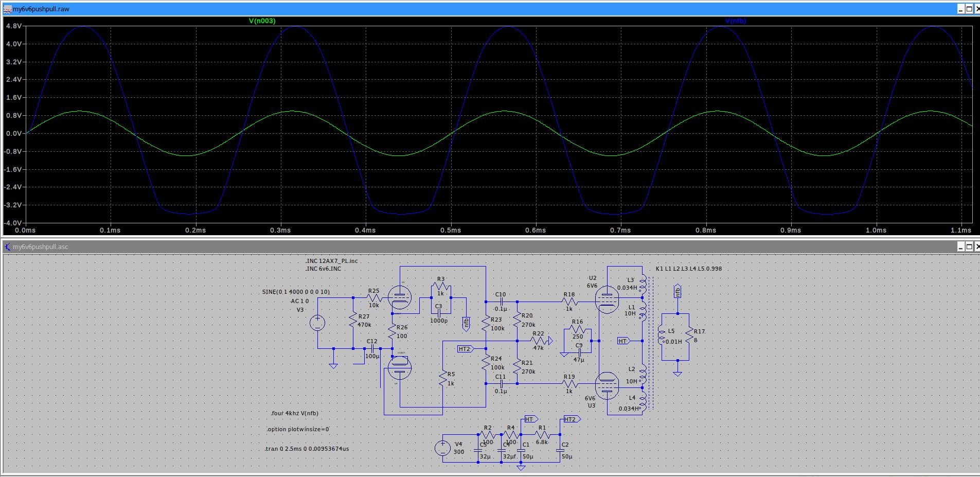The height and width of the screenshot is (477, 980).
Task: Select resistor R22 47k
Action: (x=538, y=341)
